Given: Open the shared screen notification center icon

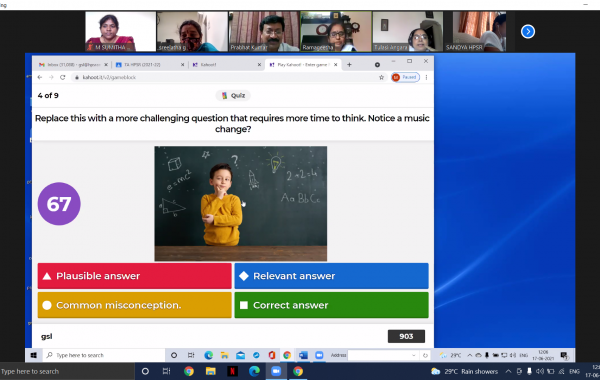Looking at the screenshot, I should [564, 355].
